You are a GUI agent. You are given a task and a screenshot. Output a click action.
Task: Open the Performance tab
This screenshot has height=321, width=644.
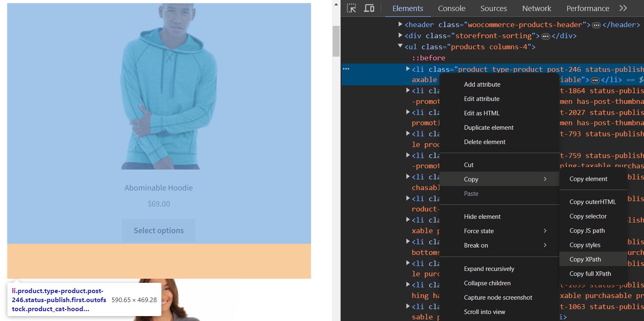(x=588, y=8)
